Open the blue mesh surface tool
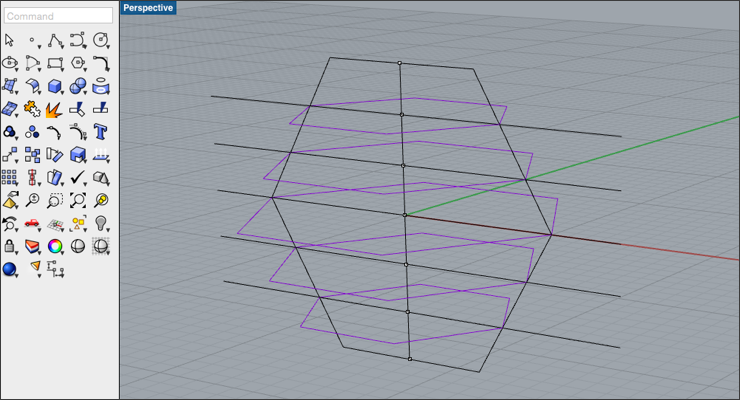Image resolution: width=740 pixels, height=400 pixels. click(x=9, y=109)
